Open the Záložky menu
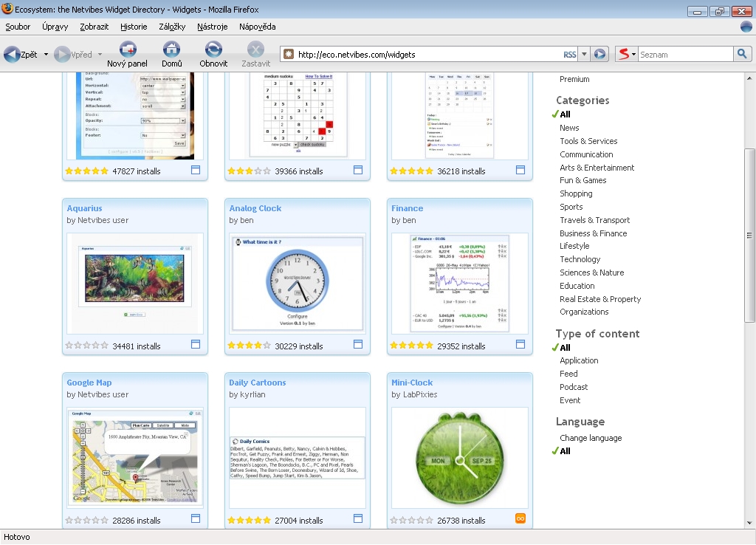 [x=172, y=27]
